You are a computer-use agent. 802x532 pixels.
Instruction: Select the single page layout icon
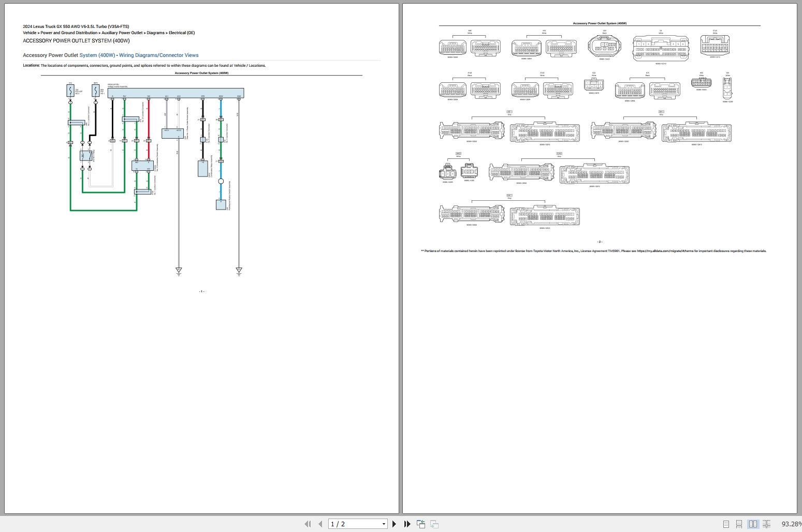(725, 524)
